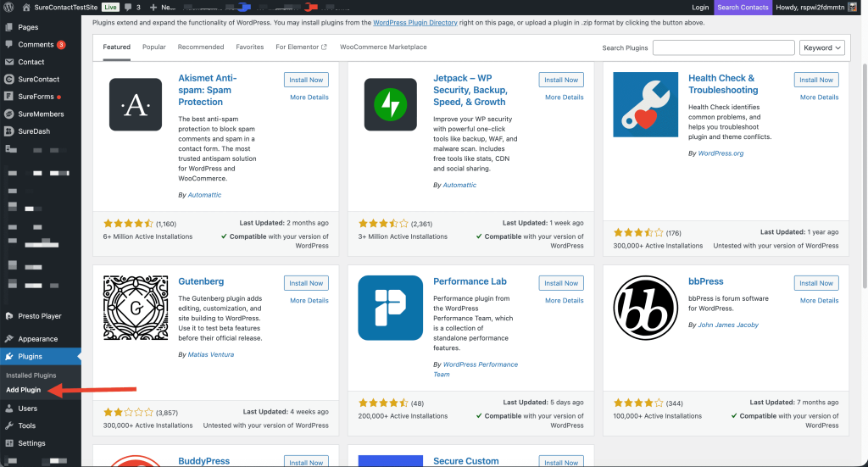Click the Jetpack lightning bolt icon

coord(390,104)
